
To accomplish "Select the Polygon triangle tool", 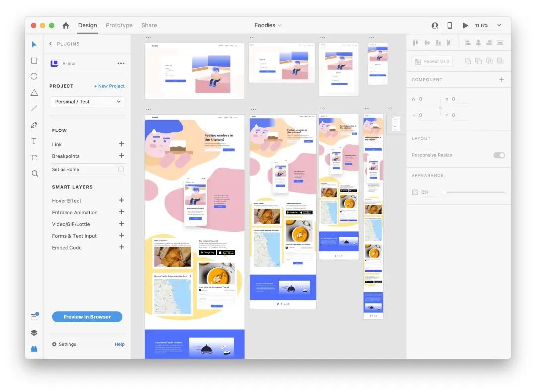I will tap(34, 93).
